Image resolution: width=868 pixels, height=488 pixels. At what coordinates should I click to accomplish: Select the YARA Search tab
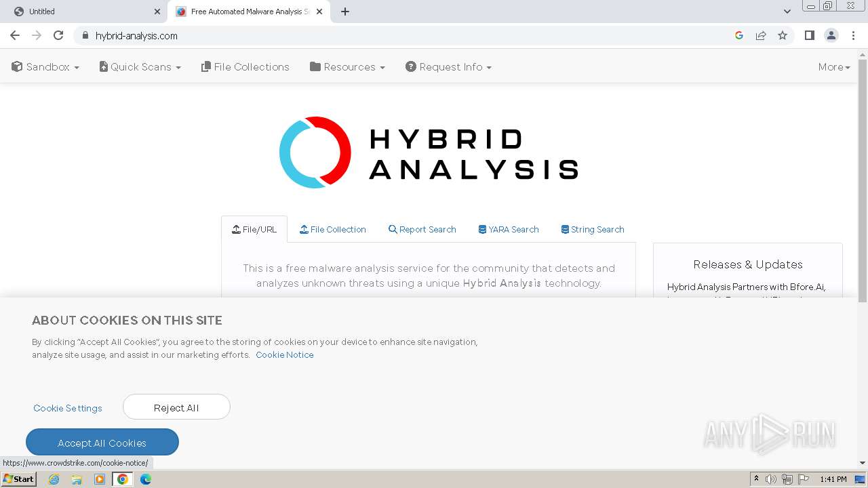[509, 230]
